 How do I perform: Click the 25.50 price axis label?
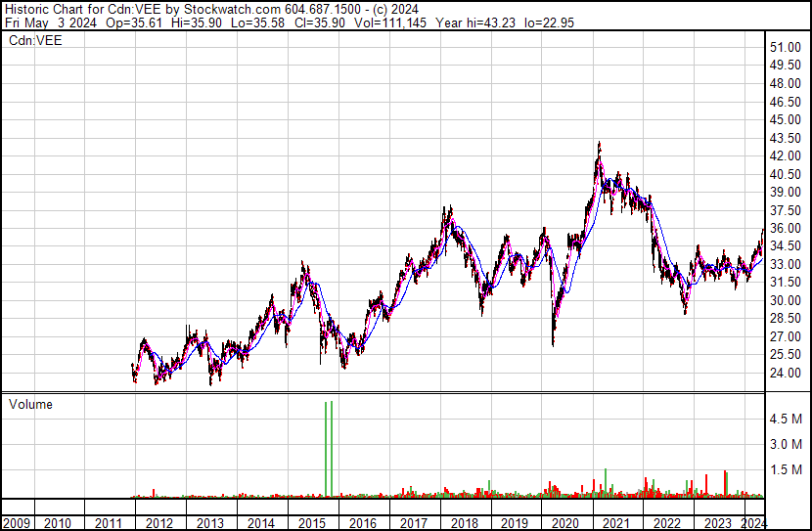point(785,355)
